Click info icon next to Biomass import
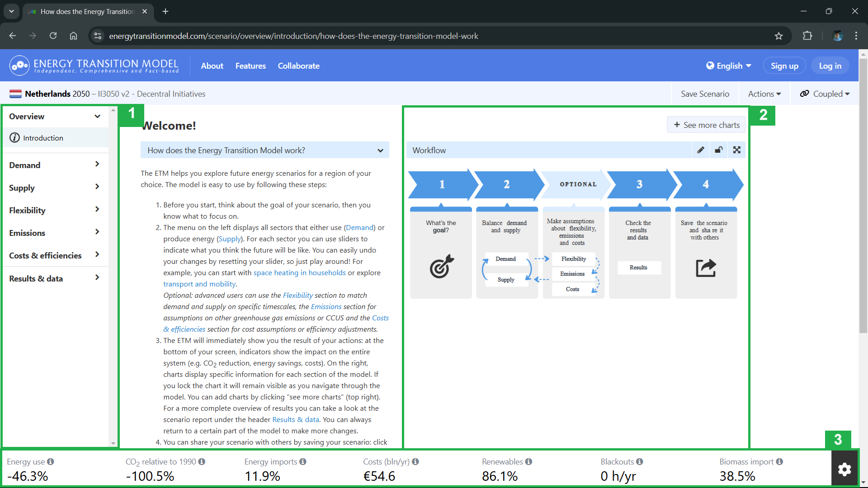This screenshot has width=868, height=488. 780,462
